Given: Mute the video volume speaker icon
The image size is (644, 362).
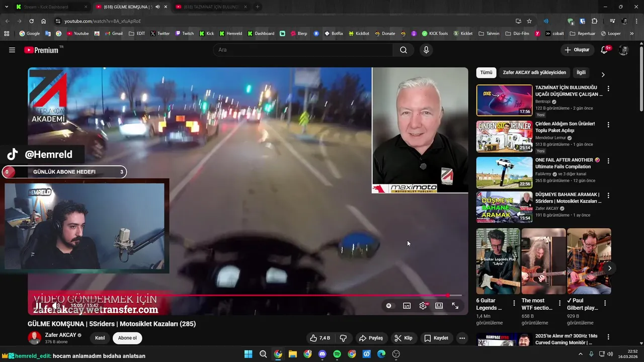Looking at the screenshot, I should click(x=56, y=306).
